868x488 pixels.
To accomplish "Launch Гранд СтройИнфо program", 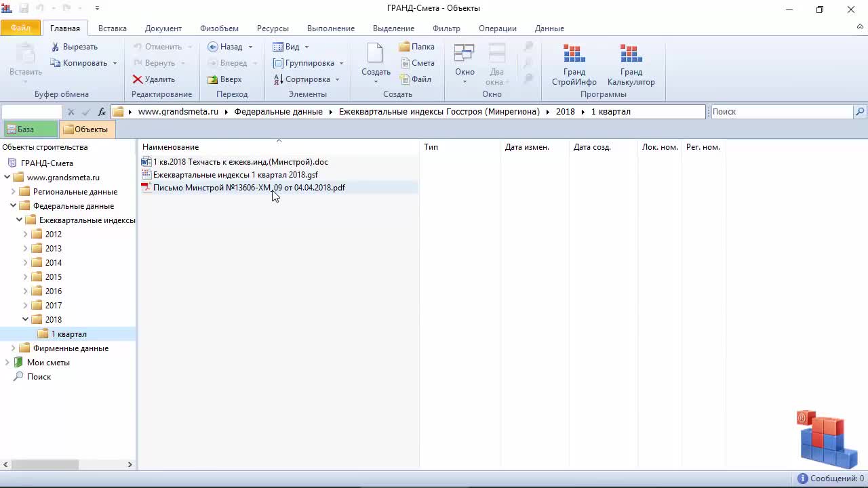I will pos(574,64).
